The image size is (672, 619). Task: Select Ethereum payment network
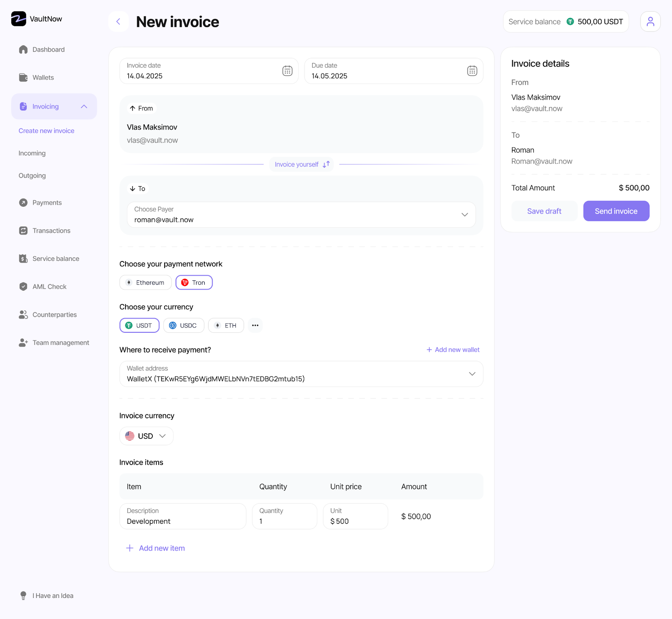[145, 282]
